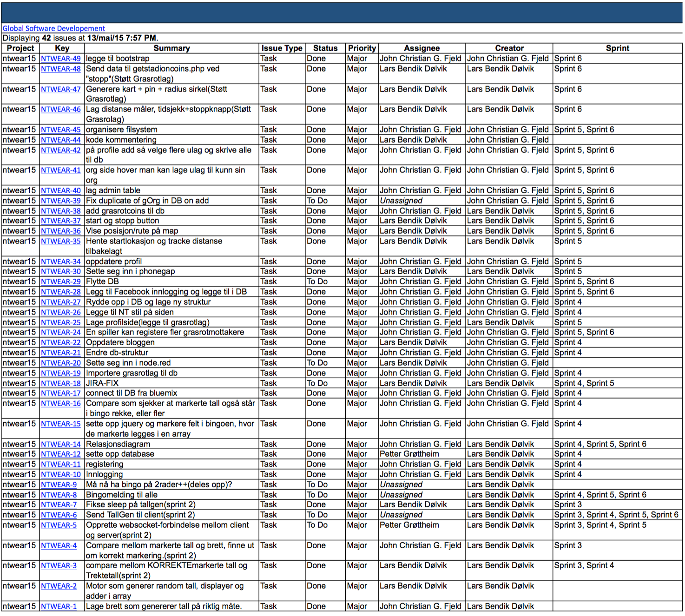The image size is (685, 616).
Task: Open issue NTWEAR-16
Action: tap(61, 403)
